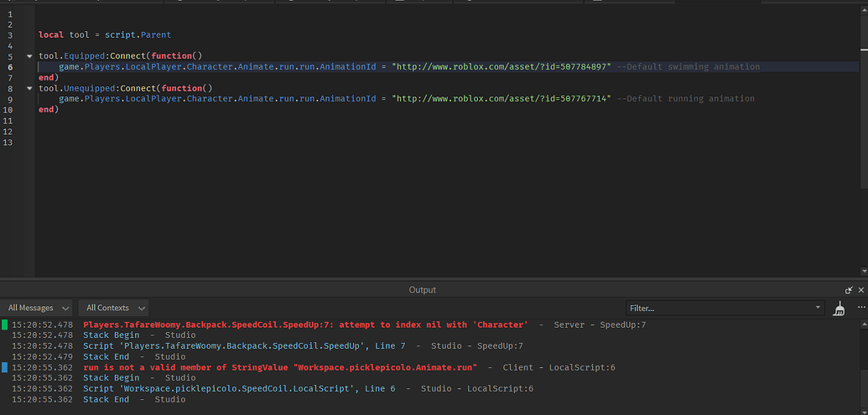The width and height of the screenshot is (868, 415).
Task: Collapse the tool.Equipped function at line 5
Action: pos(29,56)
